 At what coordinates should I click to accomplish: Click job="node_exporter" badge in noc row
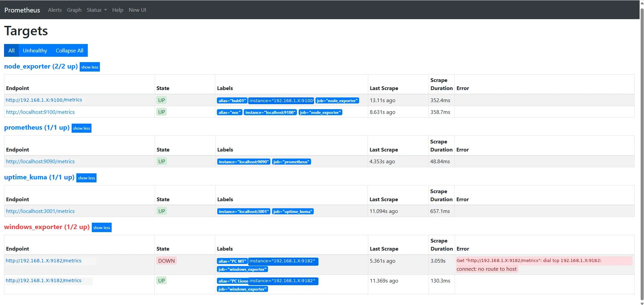point(320,112)
